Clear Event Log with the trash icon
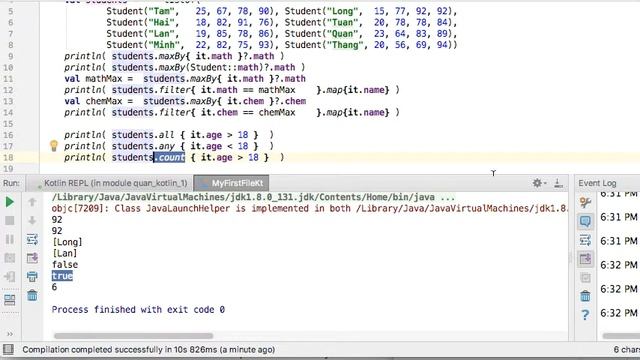Screen dimensions: 640x360 coord(585,296)
